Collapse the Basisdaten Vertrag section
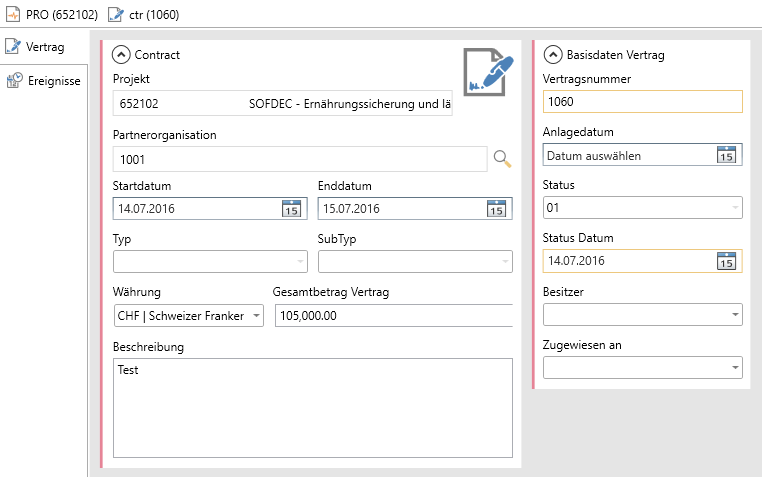Image resolution: width=762 pixels, height=477 pixels. (553, 55)
